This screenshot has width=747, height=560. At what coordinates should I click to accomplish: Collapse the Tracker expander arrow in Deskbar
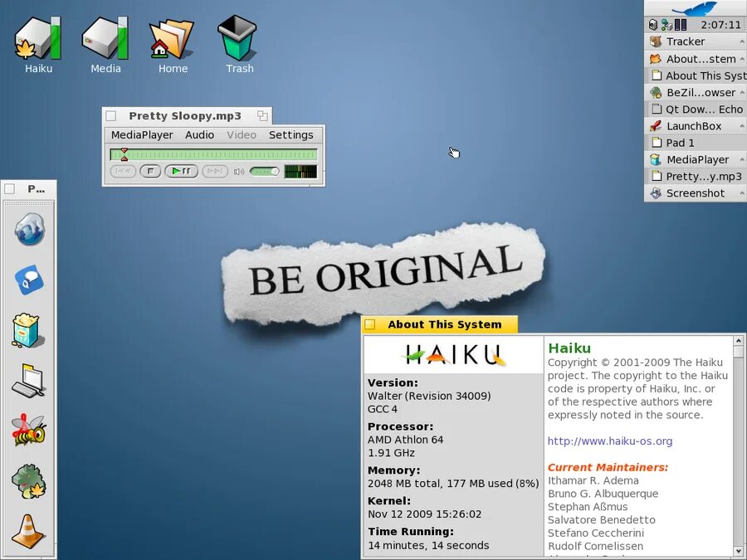(x=742, y=42)
